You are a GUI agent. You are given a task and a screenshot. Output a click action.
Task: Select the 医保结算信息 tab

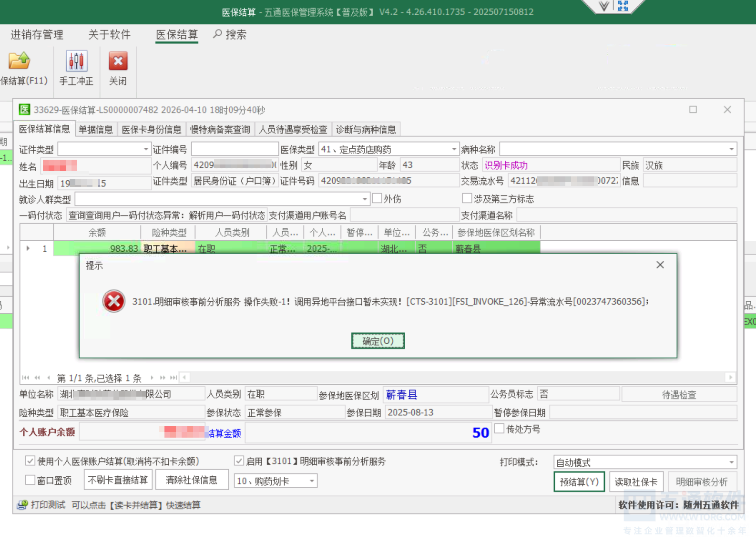coord(44,129)
